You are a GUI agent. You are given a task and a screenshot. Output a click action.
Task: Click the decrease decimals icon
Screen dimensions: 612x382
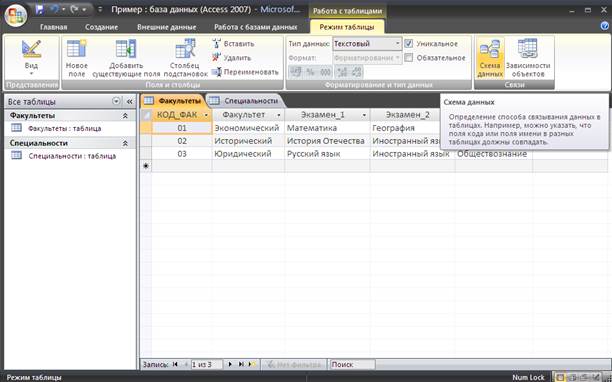point(356,71)
